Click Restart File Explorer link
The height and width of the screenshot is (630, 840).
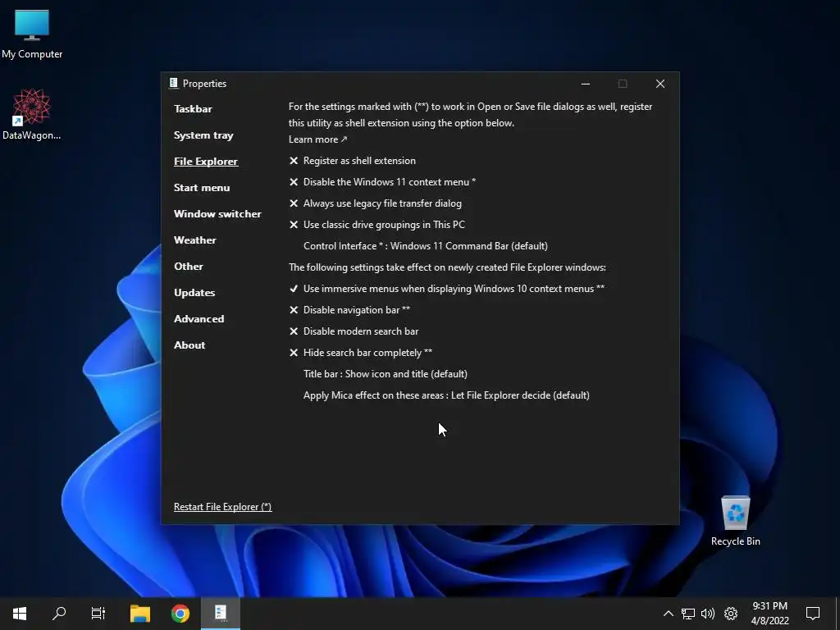pyautogui.click(x=222, y=507)
